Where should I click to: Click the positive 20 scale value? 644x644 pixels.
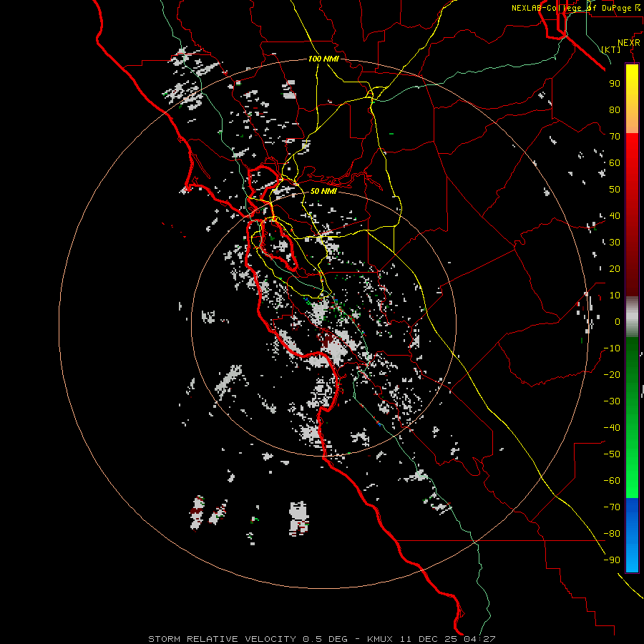pos(615,268)
